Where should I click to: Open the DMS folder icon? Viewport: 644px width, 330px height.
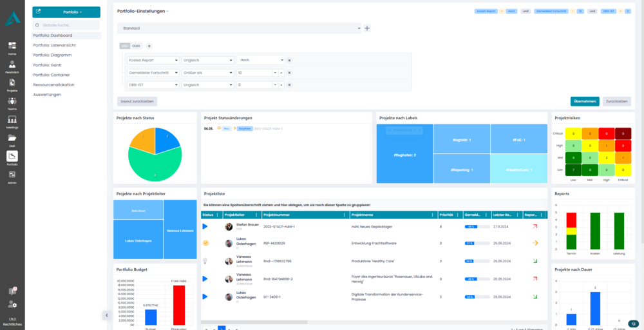[x=12, y=139]
